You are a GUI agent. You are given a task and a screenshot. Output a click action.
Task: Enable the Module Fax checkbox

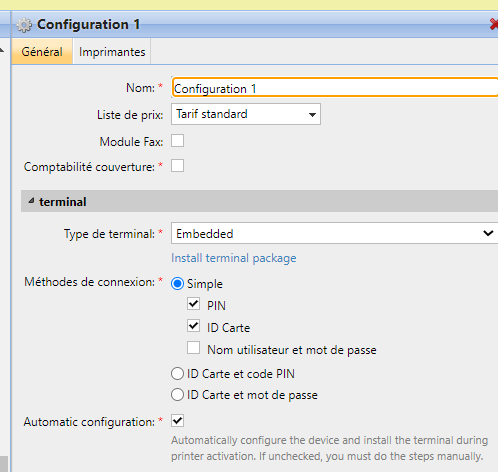177,141
